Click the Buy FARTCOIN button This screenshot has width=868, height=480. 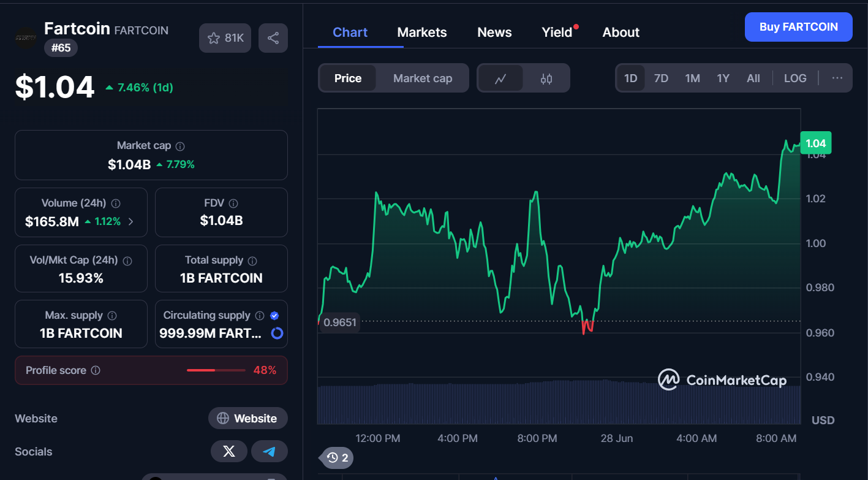(799, 27)
